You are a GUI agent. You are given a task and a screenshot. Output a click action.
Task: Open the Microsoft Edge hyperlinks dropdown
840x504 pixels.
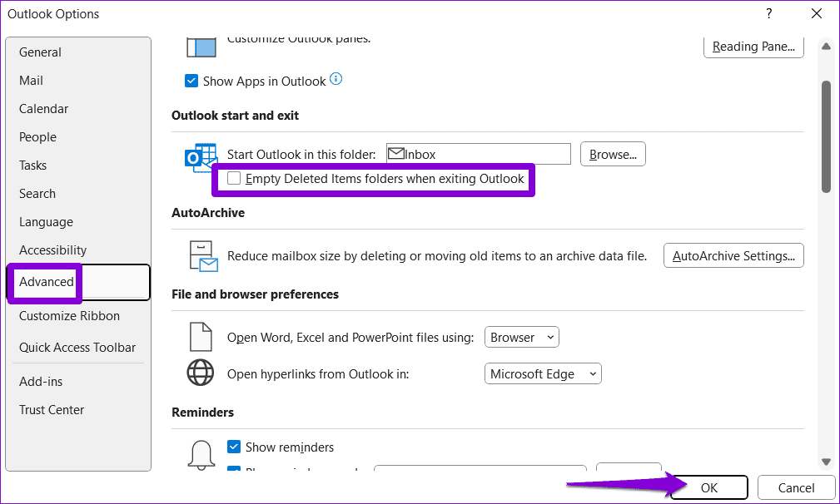click(x=543, y=373)
